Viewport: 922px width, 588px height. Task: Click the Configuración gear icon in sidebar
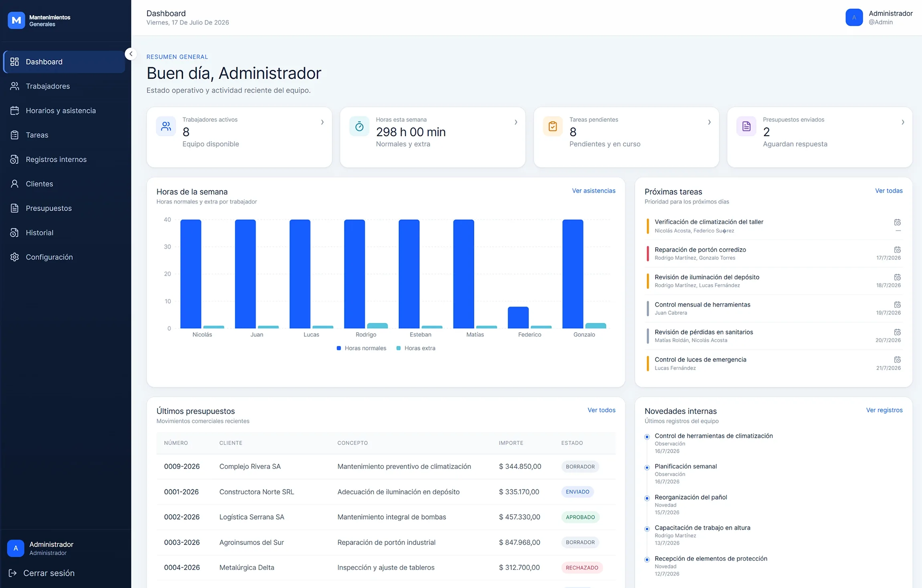[14, 257]
